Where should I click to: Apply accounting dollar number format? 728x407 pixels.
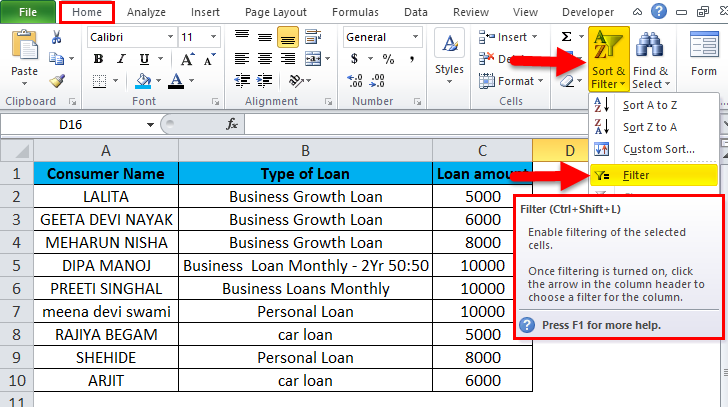[x=355, y=59]
